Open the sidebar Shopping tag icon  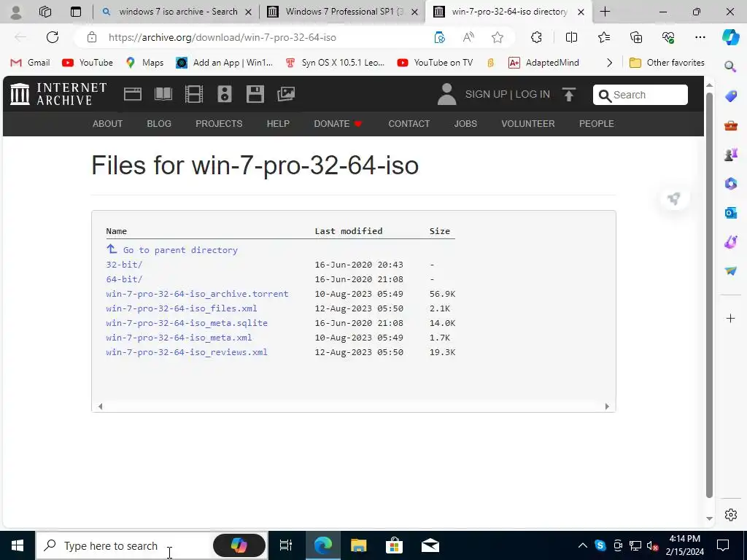[730, 96]
